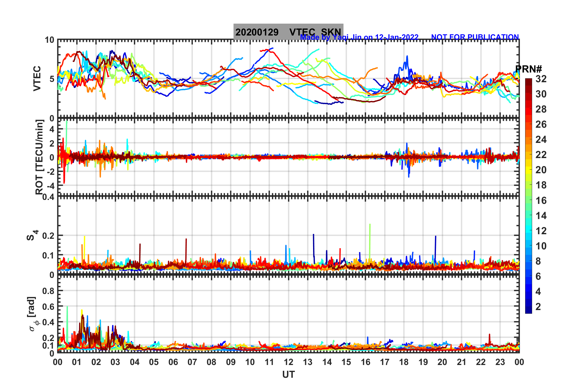The width and height of the screenshot is (577, 392).
Task: Click the ROT axis tick label -2
Action: click(51, 171)
